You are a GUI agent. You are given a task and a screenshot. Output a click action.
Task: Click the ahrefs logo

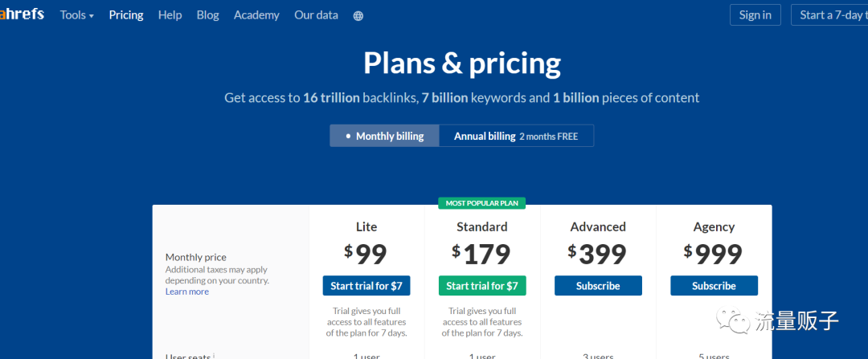coord(23,14)
